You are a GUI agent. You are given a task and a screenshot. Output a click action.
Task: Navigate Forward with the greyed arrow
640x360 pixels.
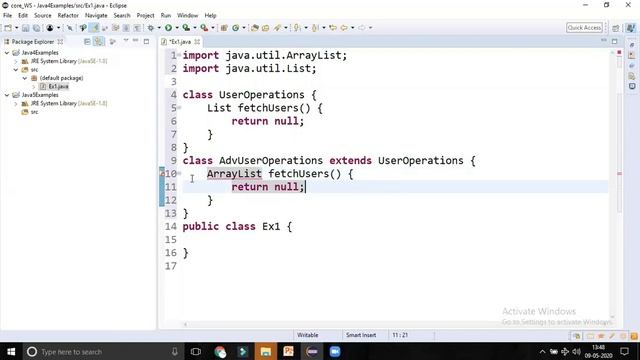(362, 28)
